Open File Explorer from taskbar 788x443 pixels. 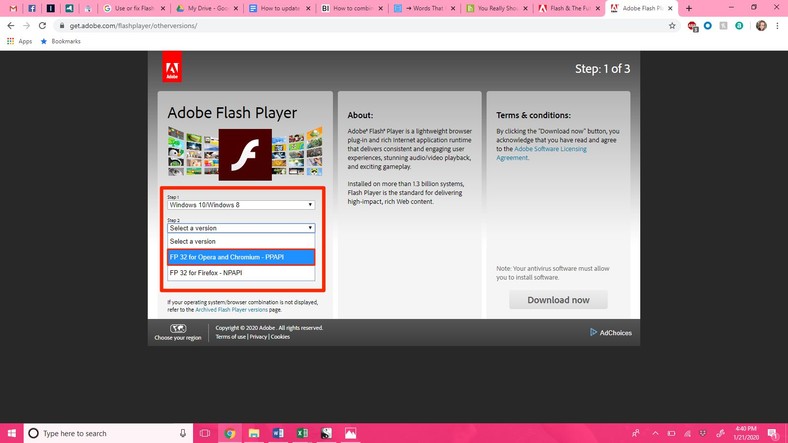[x=254, y=433]
